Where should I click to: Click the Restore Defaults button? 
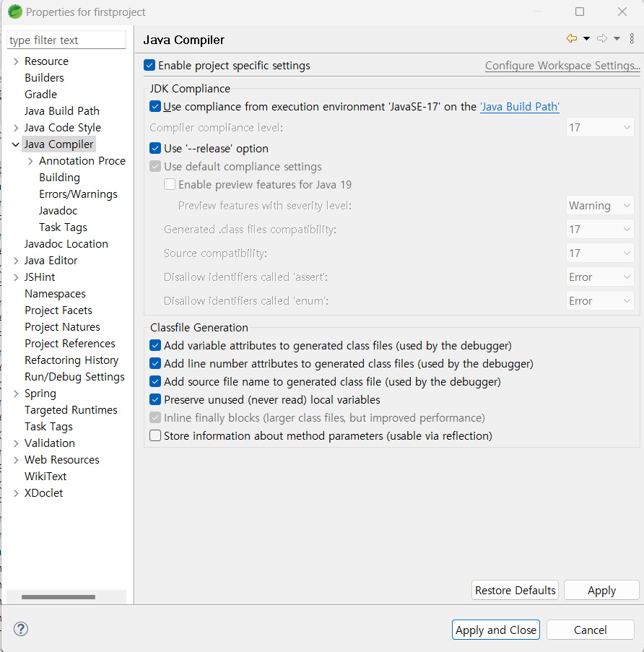tap(515, 590)
